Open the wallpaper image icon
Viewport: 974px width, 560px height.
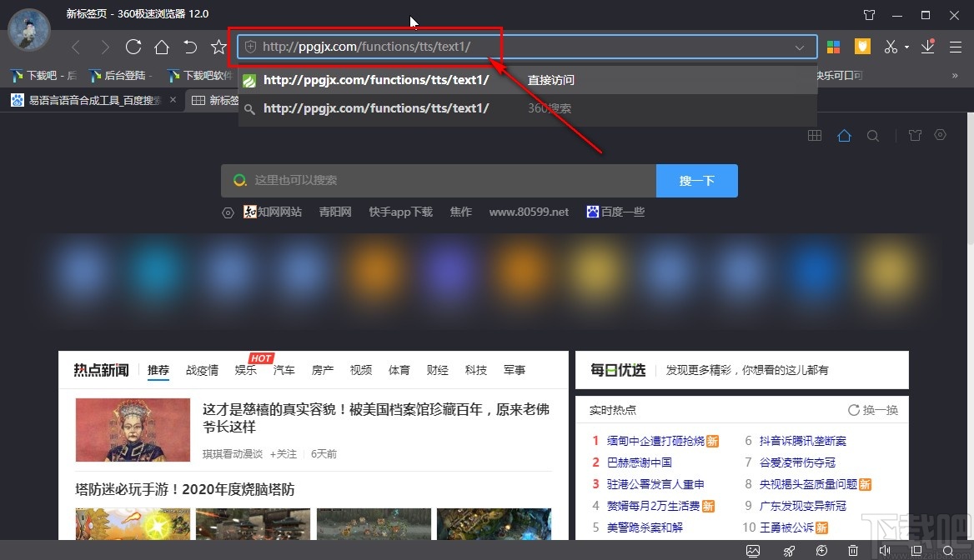pyautogui.click(x=753, y=551)
